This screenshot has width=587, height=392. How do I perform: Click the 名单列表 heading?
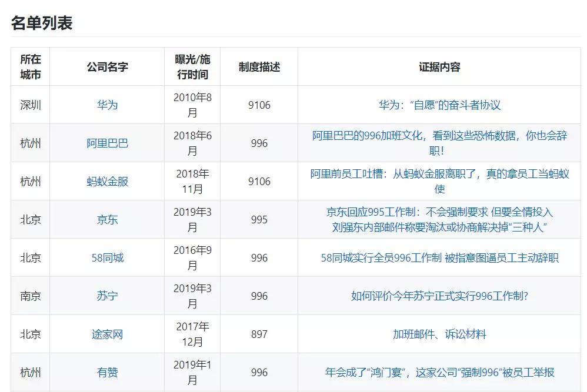click(42, 23)
